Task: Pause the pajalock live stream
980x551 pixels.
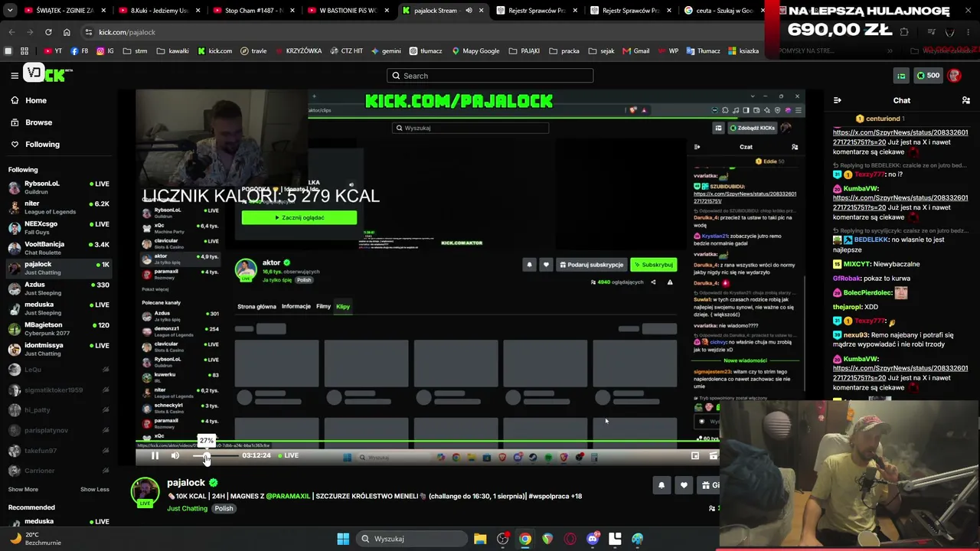Action: [x=155, y=455]
